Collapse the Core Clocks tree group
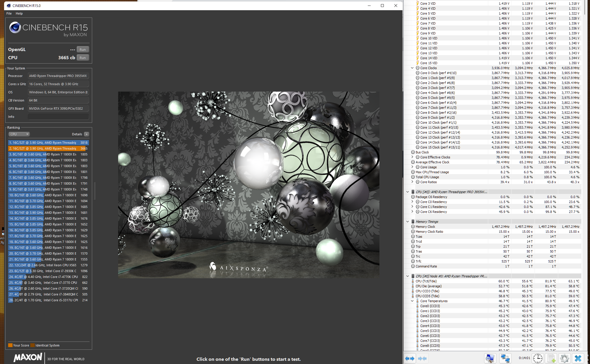 click(412, 68)
